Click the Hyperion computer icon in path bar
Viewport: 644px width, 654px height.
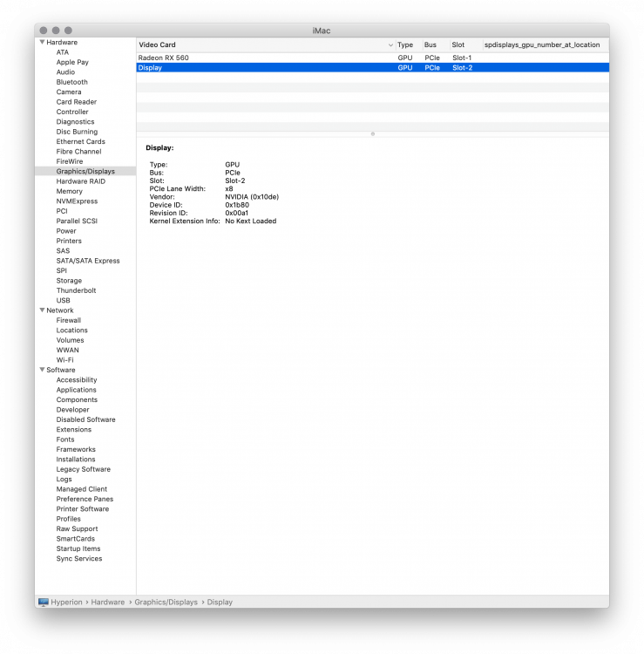pos(44,602)
